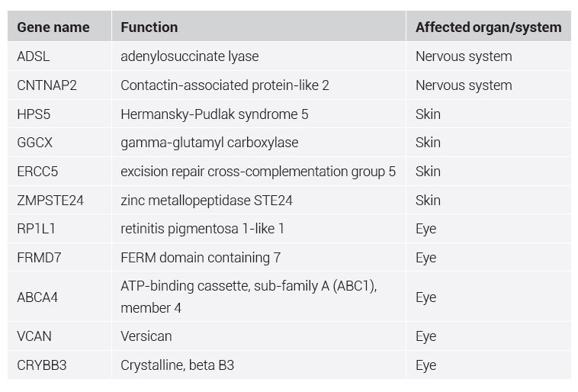Click the Affected organ/system column header
This screenshot has width=578, height=392.
click(488, 27)
